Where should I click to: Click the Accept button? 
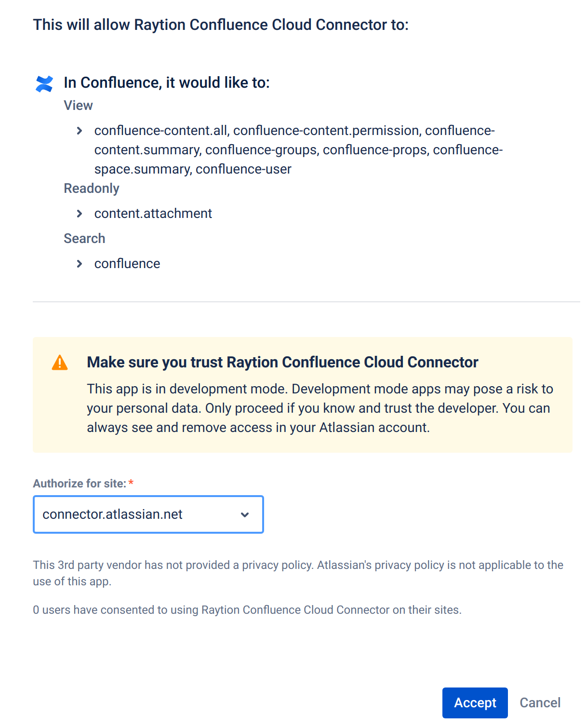(475, 703)
